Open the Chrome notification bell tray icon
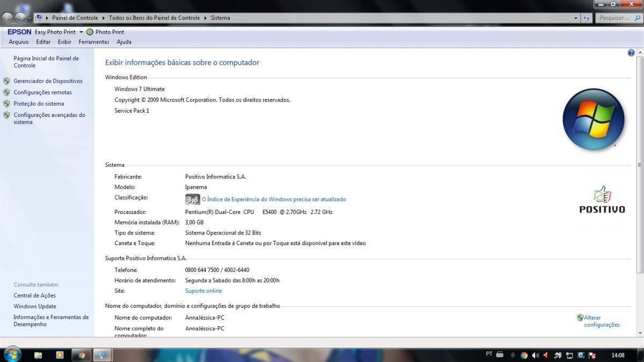Image resolution: width=644 pixels, height=362 pixels. click(513, 355)
